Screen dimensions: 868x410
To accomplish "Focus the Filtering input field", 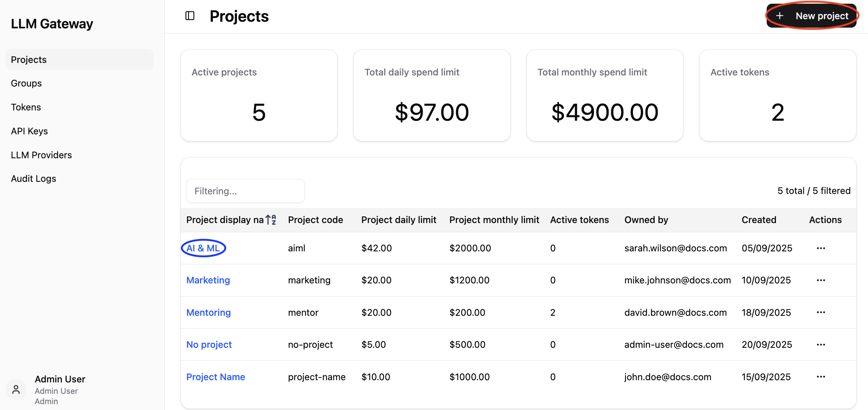I will tap(245, 191).
